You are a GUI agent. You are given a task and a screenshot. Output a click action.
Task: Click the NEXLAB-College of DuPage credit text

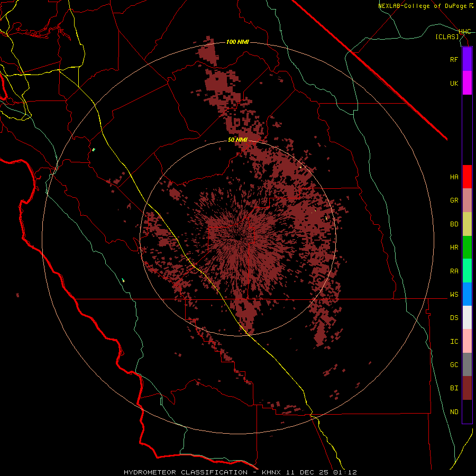pos(422,6)
